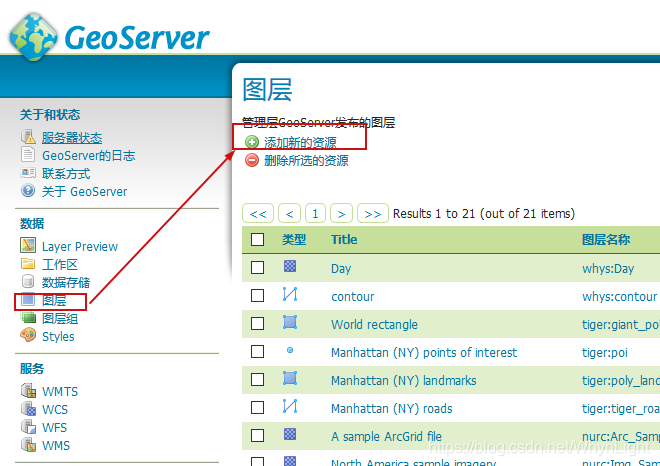660x466 pixels.
Task: Open the Layer Preview link
Action: [x=80, y=246]
